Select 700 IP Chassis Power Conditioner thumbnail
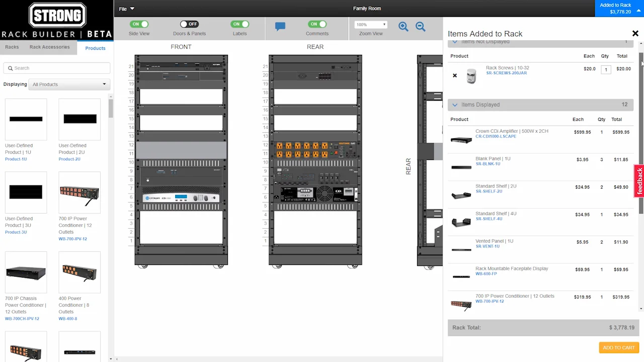The image size is (644, 362). click(x=26, y=272)
